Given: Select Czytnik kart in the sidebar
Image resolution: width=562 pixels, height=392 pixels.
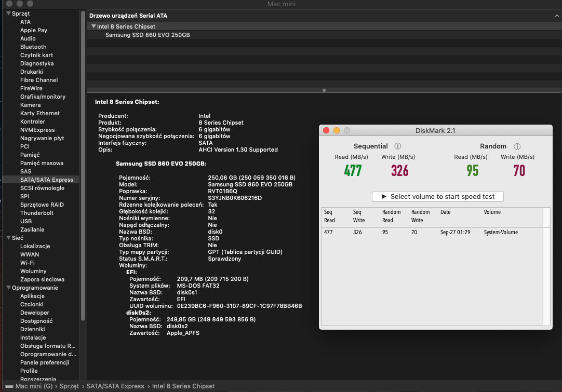Looking at the screenshot, I should coord(36,55).
